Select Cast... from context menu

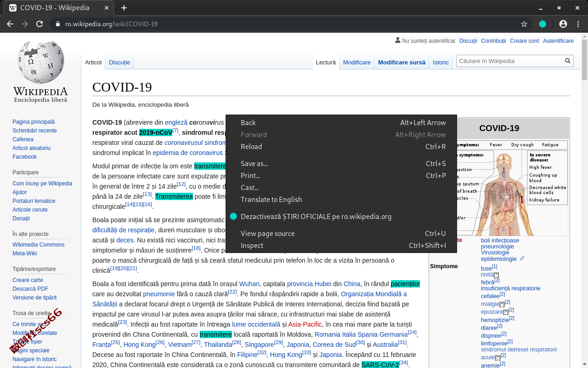tap(341, 187)
